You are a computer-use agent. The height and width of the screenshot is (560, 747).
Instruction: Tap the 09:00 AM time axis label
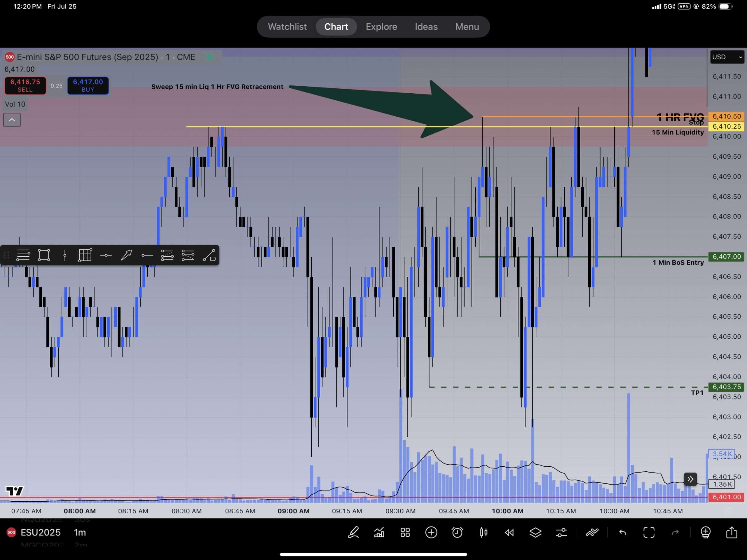(294, 511)
